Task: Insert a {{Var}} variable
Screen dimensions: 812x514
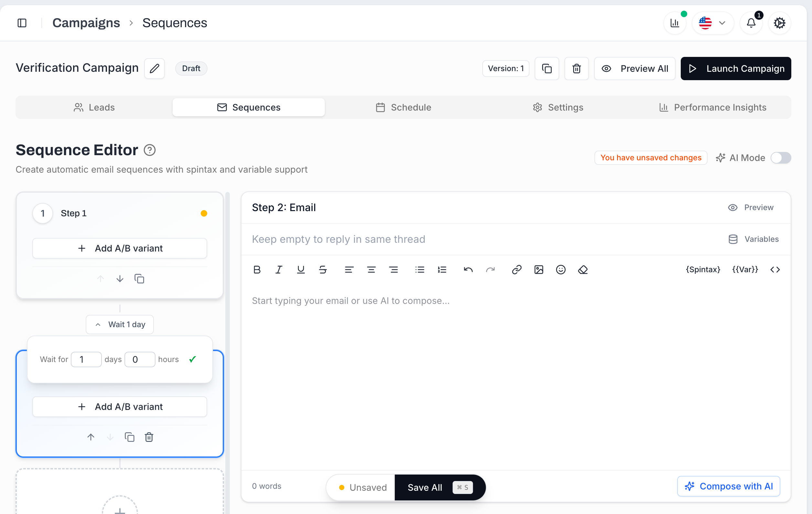Action: click(745, 270)
